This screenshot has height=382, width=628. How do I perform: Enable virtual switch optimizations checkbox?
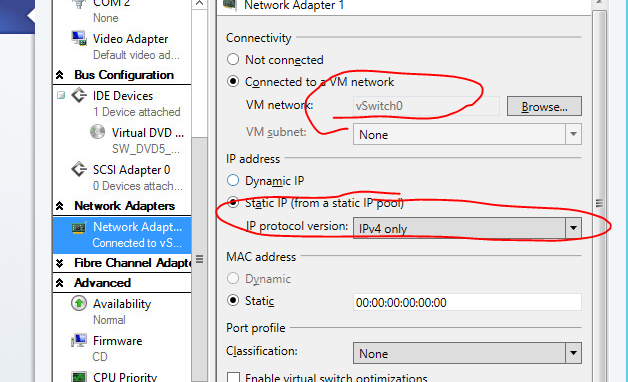tap(233, 378)
